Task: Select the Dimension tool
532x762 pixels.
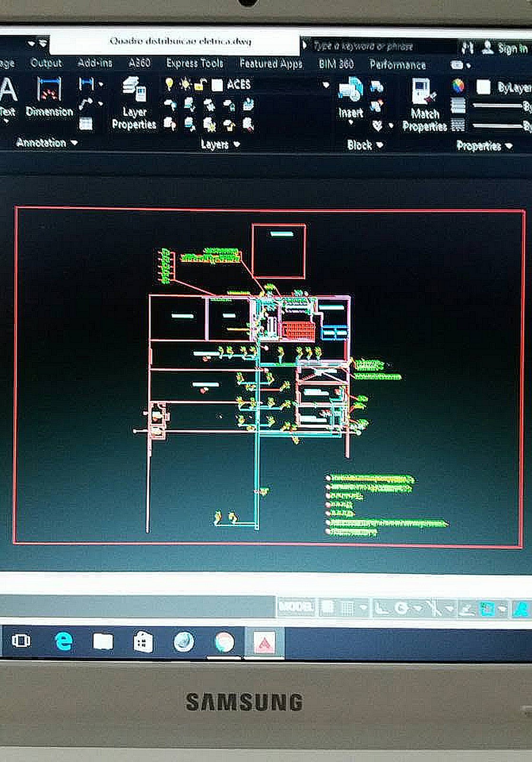Action: click(x=49, y=97)
